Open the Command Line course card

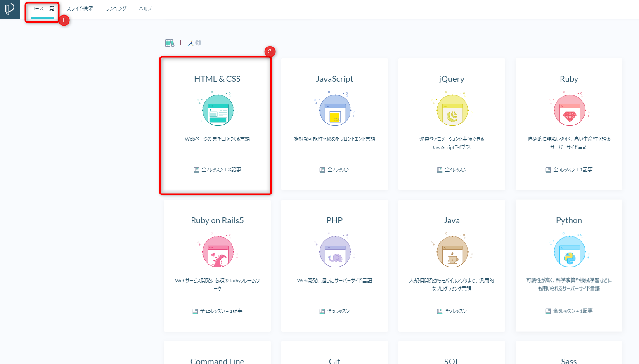218,353
